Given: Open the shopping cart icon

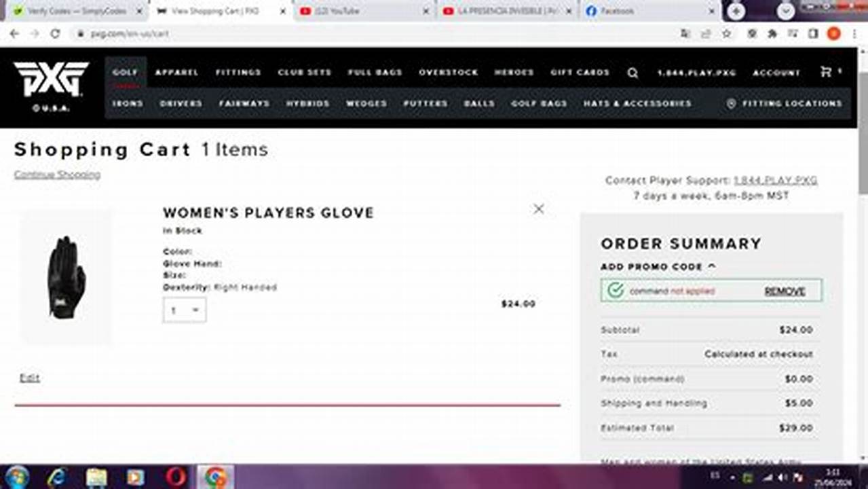Looking at the screenshot, I should tap(826, 71).
